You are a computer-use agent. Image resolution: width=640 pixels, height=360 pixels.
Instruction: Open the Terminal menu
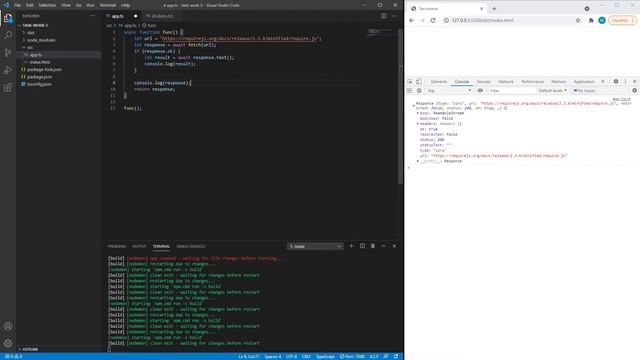[x=108, y=5]
